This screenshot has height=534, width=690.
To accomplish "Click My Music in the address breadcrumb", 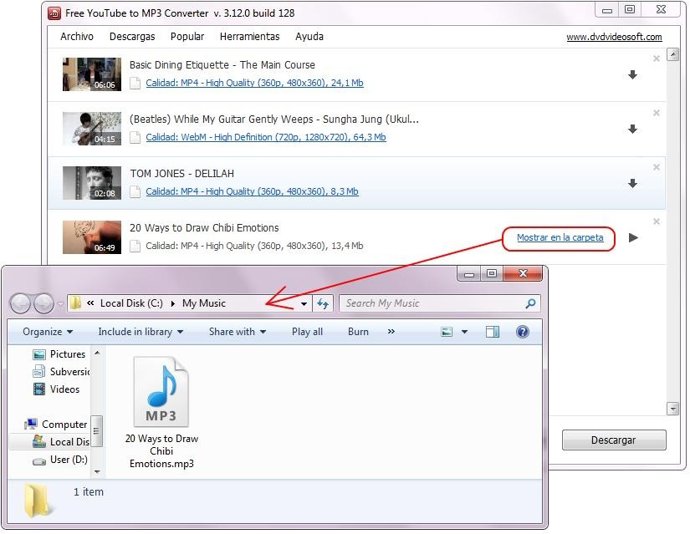I will [204, 303].
